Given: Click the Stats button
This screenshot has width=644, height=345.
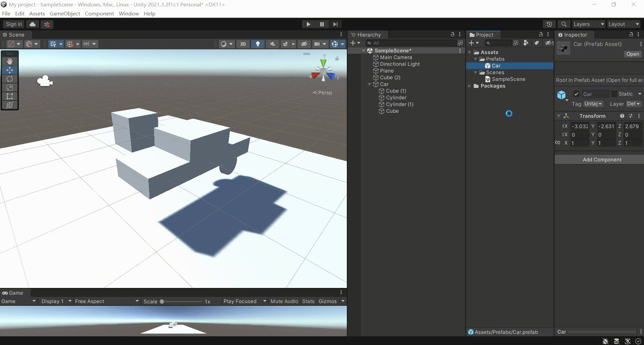Looking at the screenshot, I should (x=308, y=301).
